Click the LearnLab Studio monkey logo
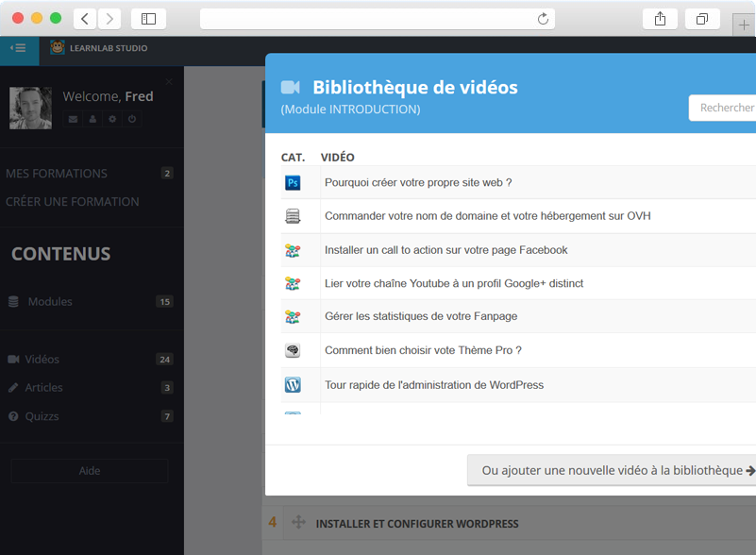 58,47
